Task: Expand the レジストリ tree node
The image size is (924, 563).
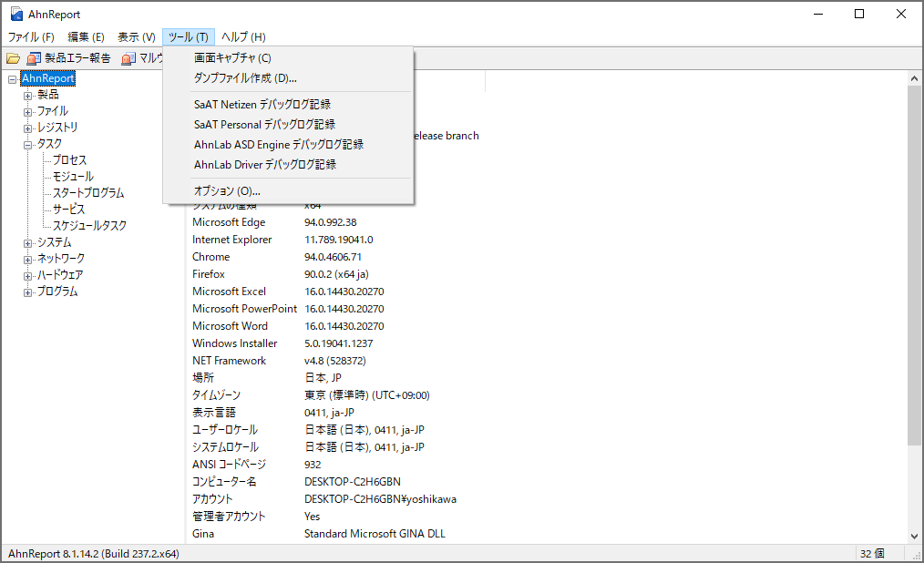Action: [27, 128]
